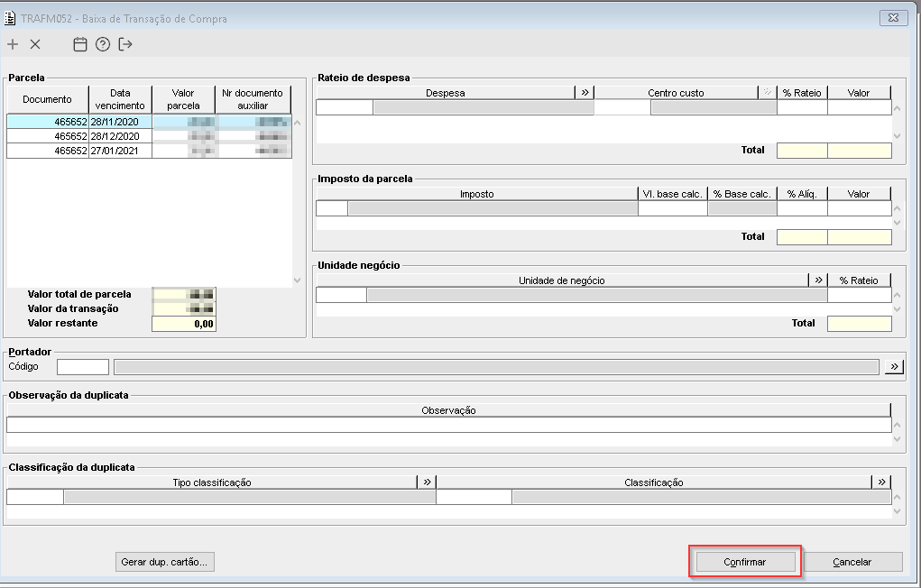Close the TRAFM052 window

coord(893,18)
